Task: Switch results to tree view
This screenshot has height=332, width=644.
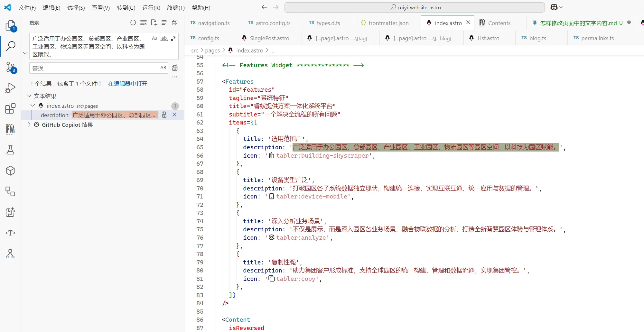Action: [x=164, y=23]
